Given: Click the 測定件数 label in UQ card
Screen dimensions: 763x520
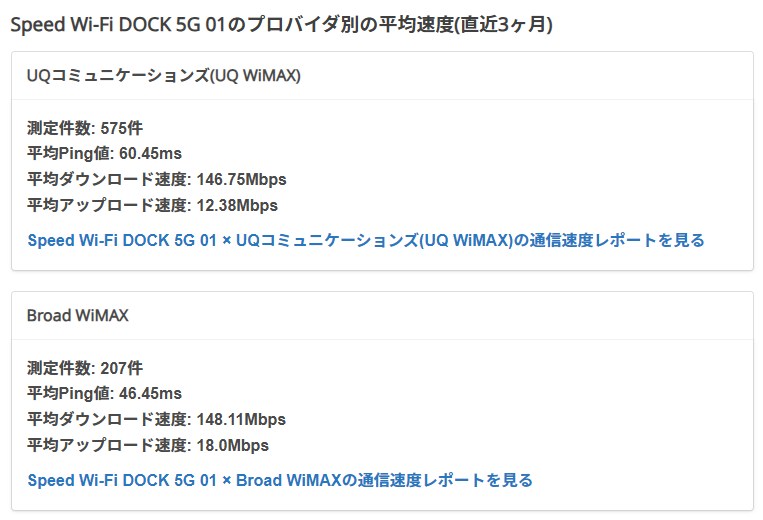Looking at the screenshot, I should 60,128.
